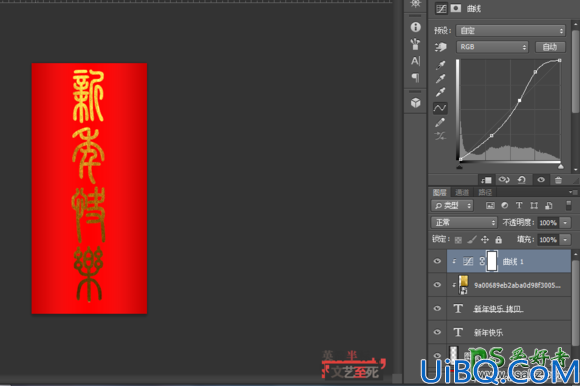Viewport: 580px width, 386px height.
Task: Filter layers by pixel layers
Action: coord(490,206)
